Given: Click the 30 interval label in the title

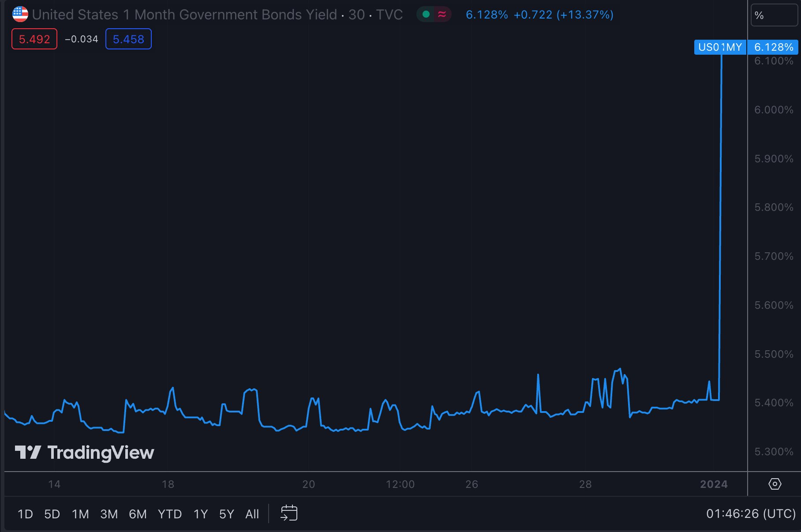Looking at the screenshot, I should click(x=356, y=15).
